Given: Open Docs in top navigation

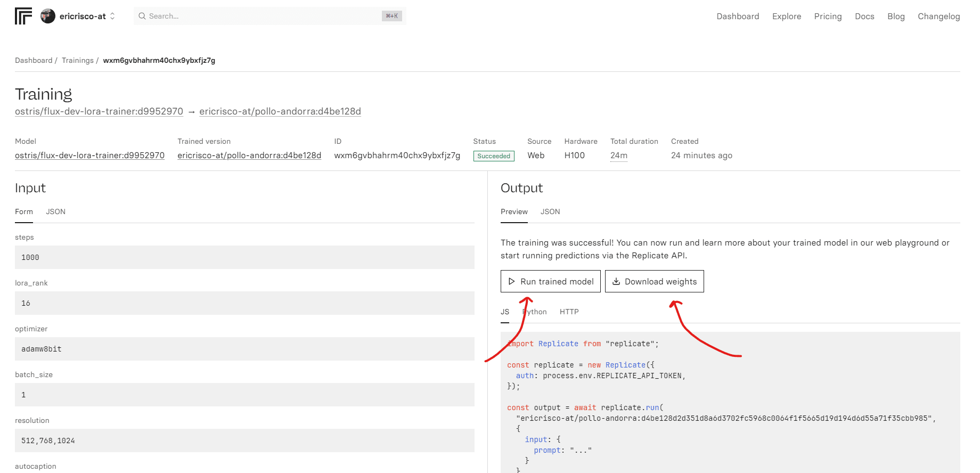Looking at the screenshot, I should pos(864,17).
